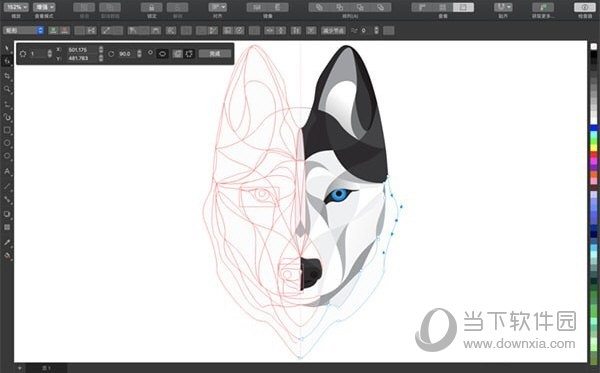Click the curve smoothness stepper arrows

point(377,30)
